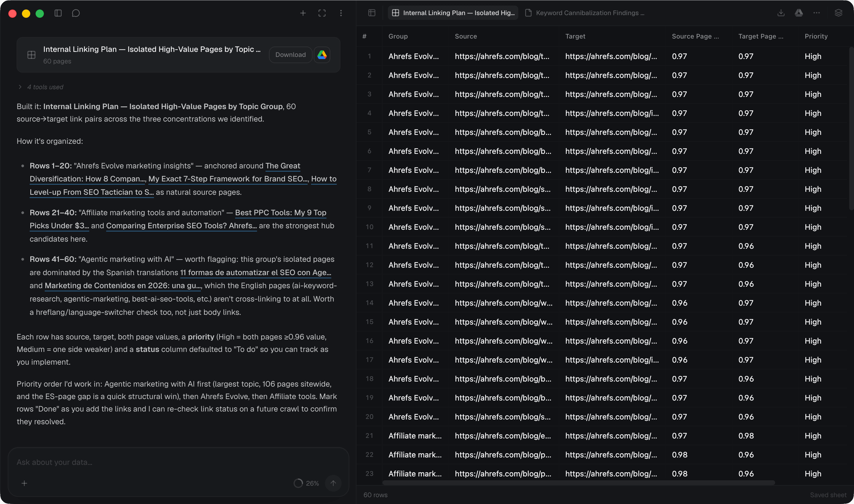This screenshot has height=504, width=854.
Task: Click the send arrow button
Action: (x=333, y=483)
